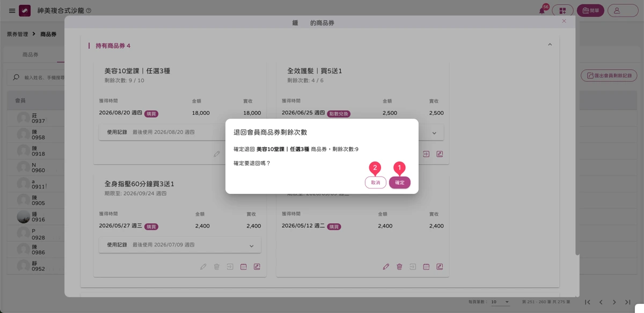Screen dimensions: 644x313
Task: Go to 票券管理 in breadcrumb
Action: pyautogui.click(x=17, y=34)
